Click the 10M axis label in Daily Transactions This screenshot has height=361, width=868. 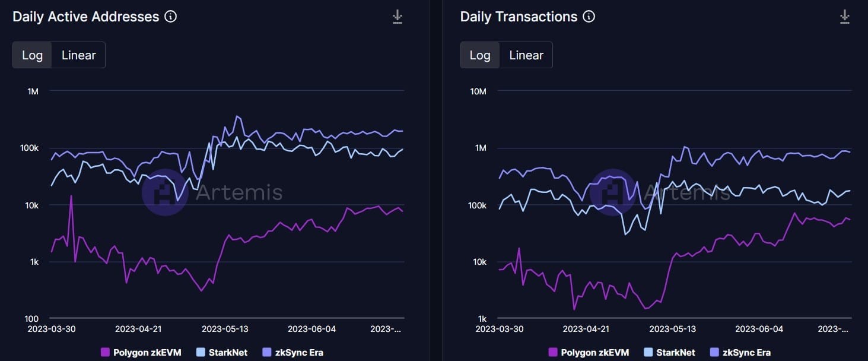pyautogui.click(x=478, y=91)
